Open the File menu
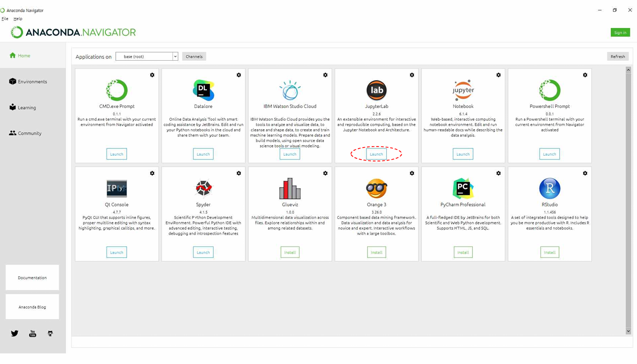Image resolution: width=637 pixels, height=364 pixels. (x=5, y=18)
